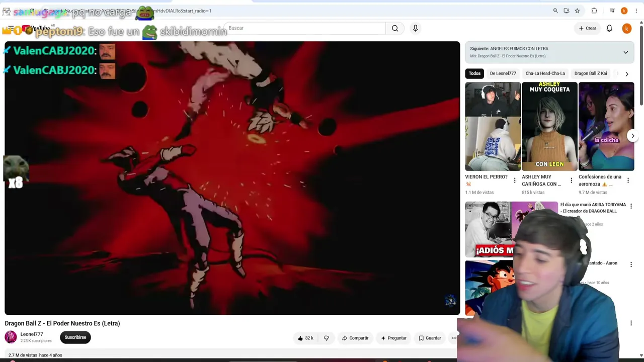Image resolution: width=644 pixels, height=362 pixels.
Task: Click the 'ANGELES FUIMOS CON LETRA' next-up title
Action: (519, 49)
